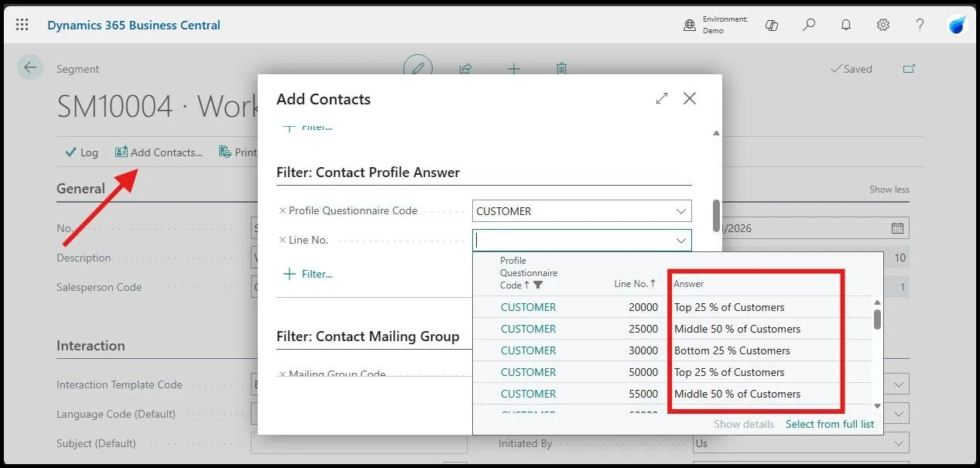The height and width of the screenshot is (468, 980).
Task: Select CUSTOMER row with Line No. 25000
Action: [673, 329]
